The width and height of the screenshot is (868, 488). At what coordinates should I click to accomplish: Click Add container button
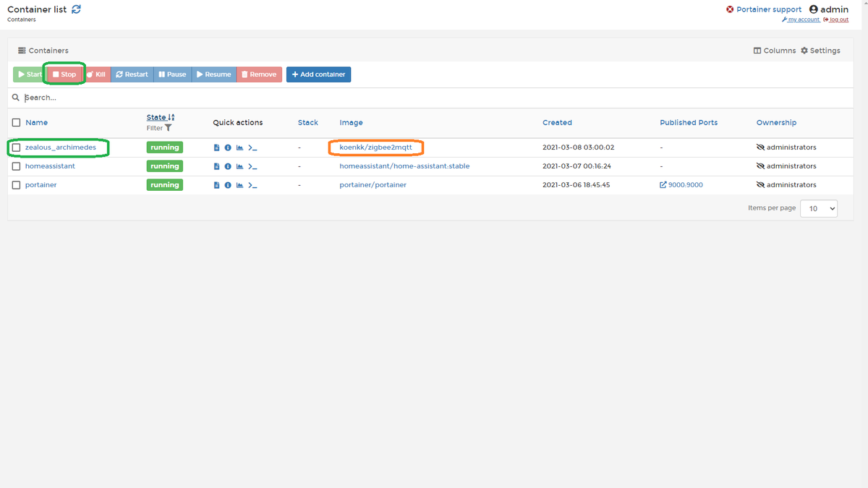click(318, 74)
